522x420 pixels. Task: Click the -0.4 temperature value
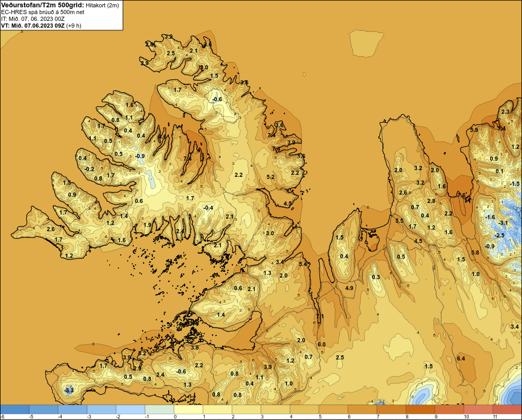tap(208, 208)
